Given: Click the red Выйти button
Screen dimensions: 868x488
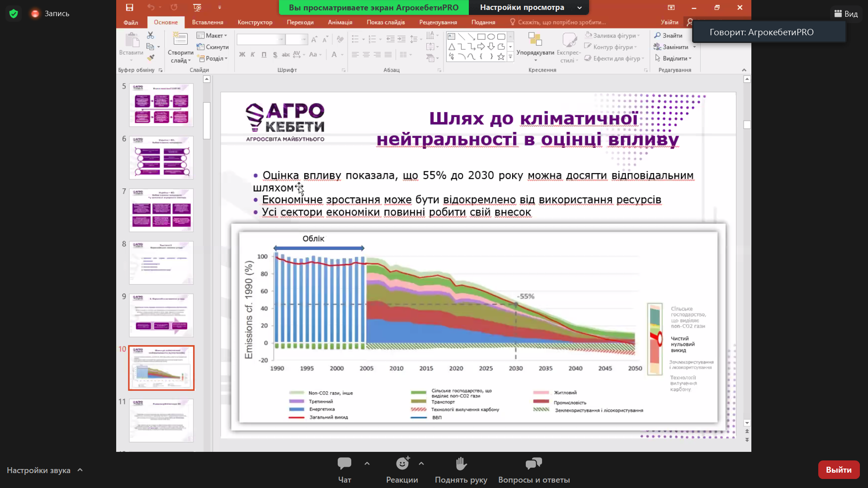Looking at the screenshot, I should (x=838, y=470).
